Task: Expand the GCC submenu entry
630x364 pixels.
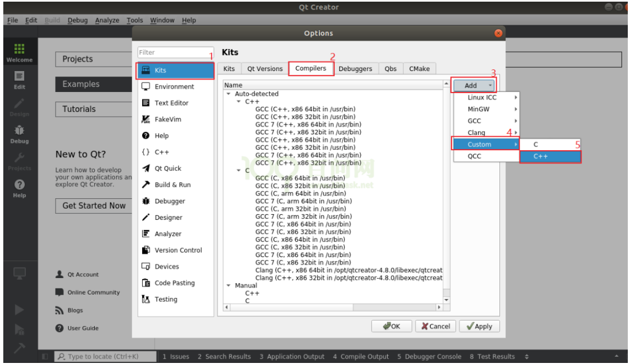Action: click(485, 121)
